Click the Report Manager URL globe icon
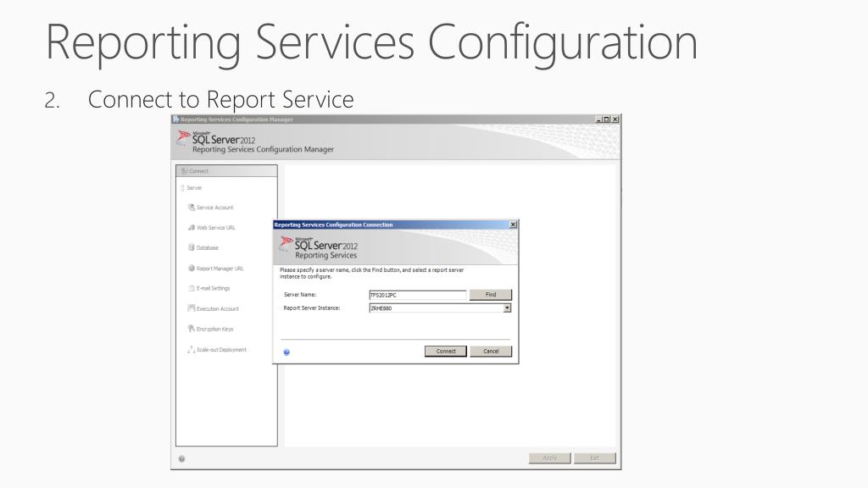This screenshot has width=868, height=488. tap(191, 268)
